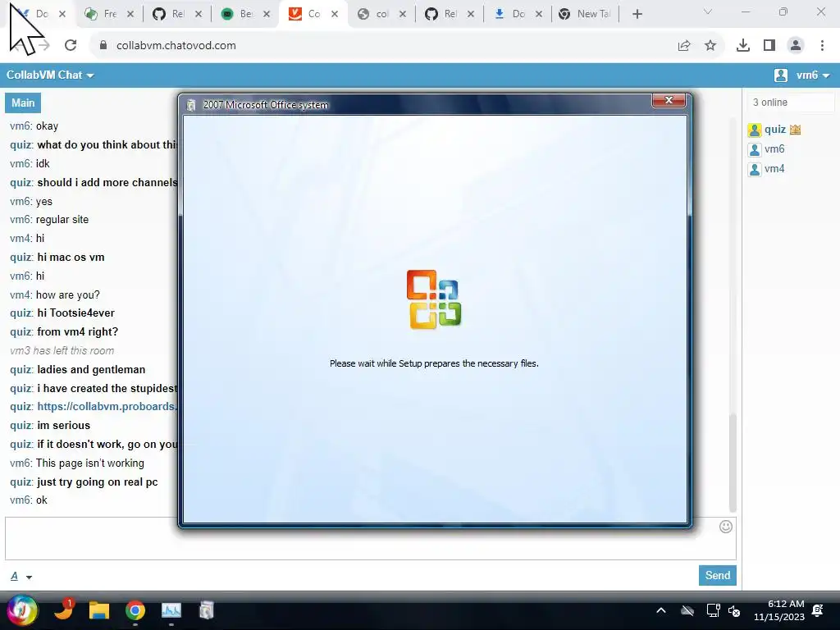The height and width of the screenshot is (630, 840).
Task: Click the Microsoft Office logo in setup
Action: point(434,299)
